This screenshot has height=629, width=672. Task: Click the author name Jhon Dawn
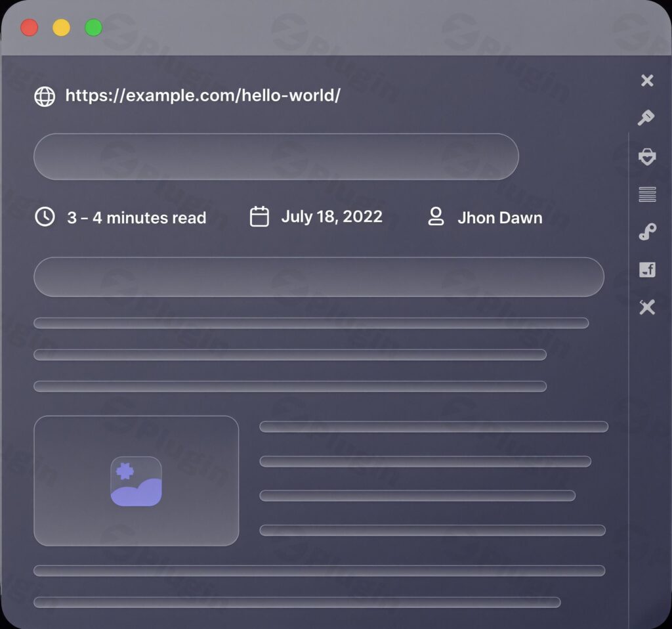tap(500, 217)
